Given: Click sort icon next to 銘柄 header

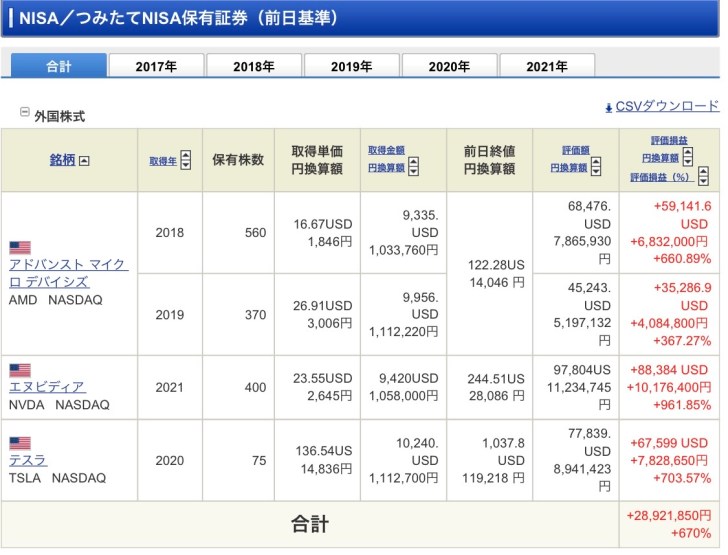Looking at the screenshot, I should coord(84,160).
